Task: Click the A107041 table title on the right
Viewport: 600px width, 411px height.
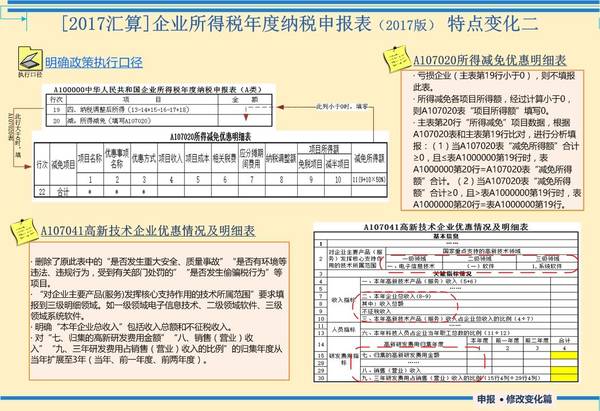Action: click(445, 227)
